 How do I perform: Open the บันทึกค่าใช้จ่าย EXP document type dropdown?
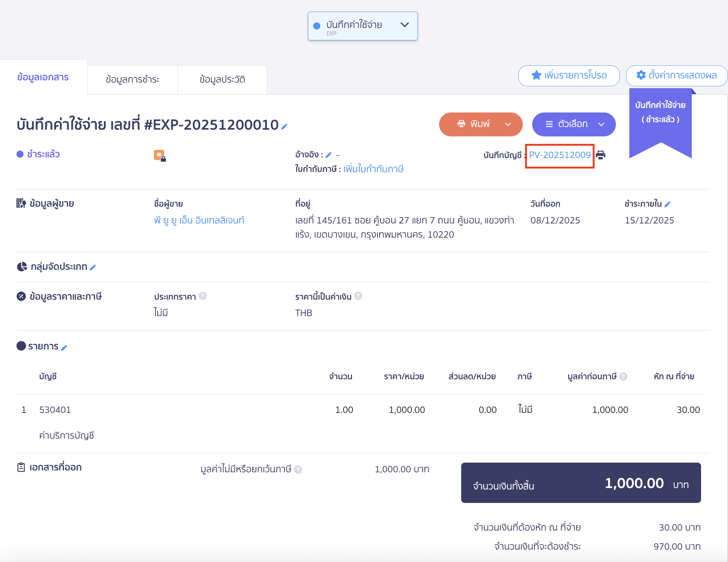(363, 26)
